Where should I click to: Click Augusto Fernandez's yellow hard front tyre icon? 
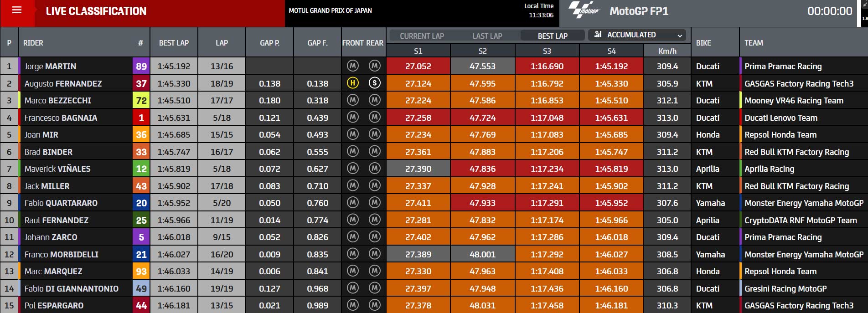click(x=352, y=83)
